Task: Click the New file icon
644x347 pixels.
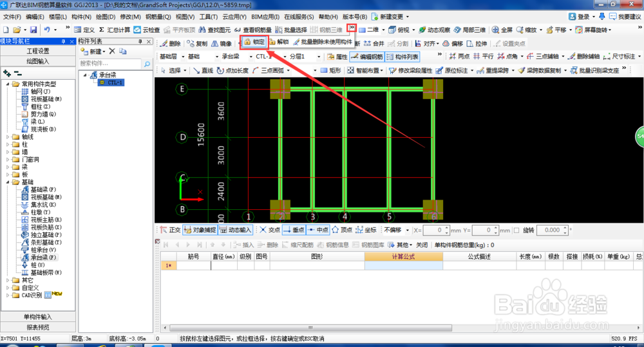Action: tap(6, 30)
